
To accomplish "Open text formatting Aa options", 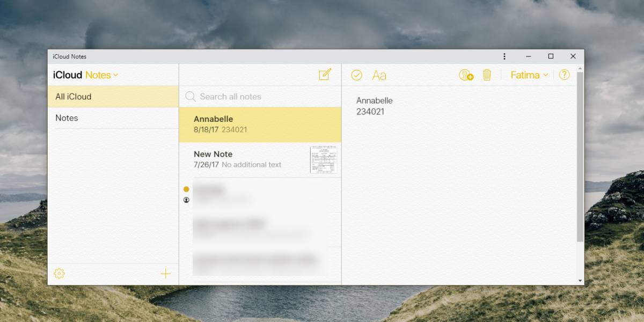I will [379, 75].
